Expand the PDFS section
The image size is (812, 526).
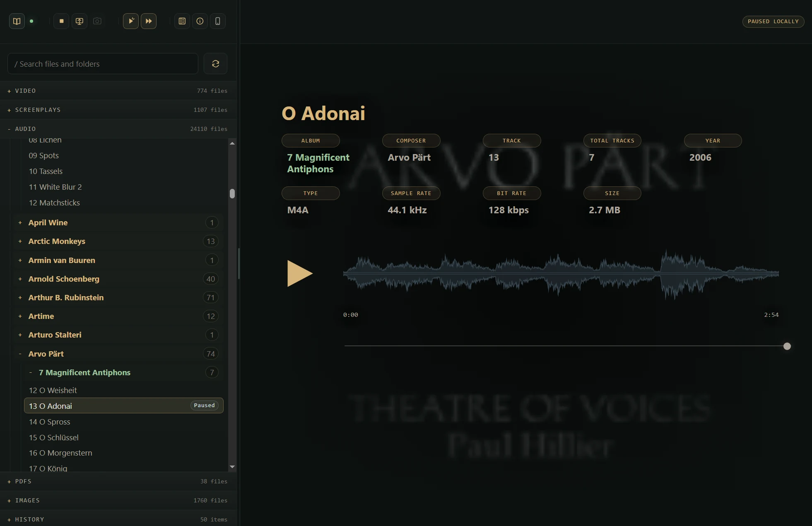(118, 481)
